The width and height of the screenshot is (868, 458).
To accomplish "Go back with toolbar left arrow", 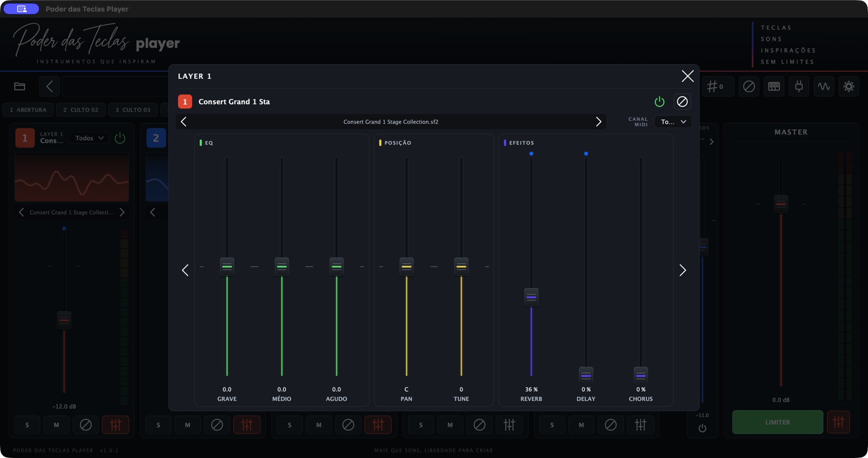I will pos(49,86).
